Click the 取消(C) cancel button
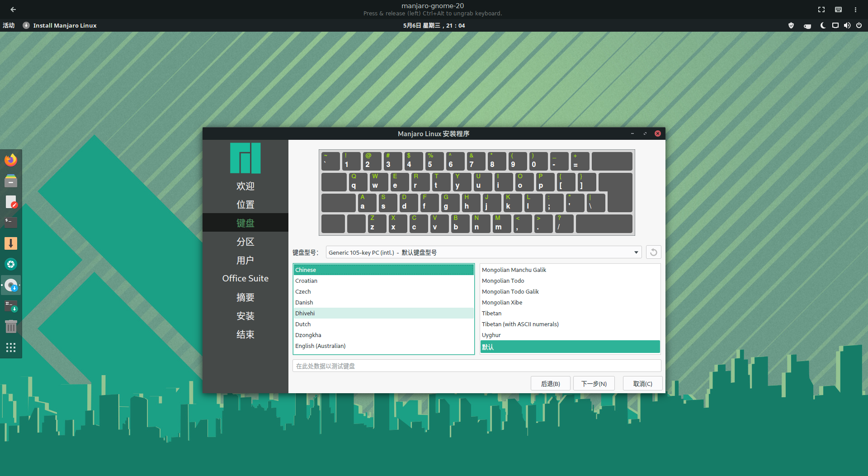Image resolution: width=868 pixels, height=476 pixels. (x=642, y=384)
